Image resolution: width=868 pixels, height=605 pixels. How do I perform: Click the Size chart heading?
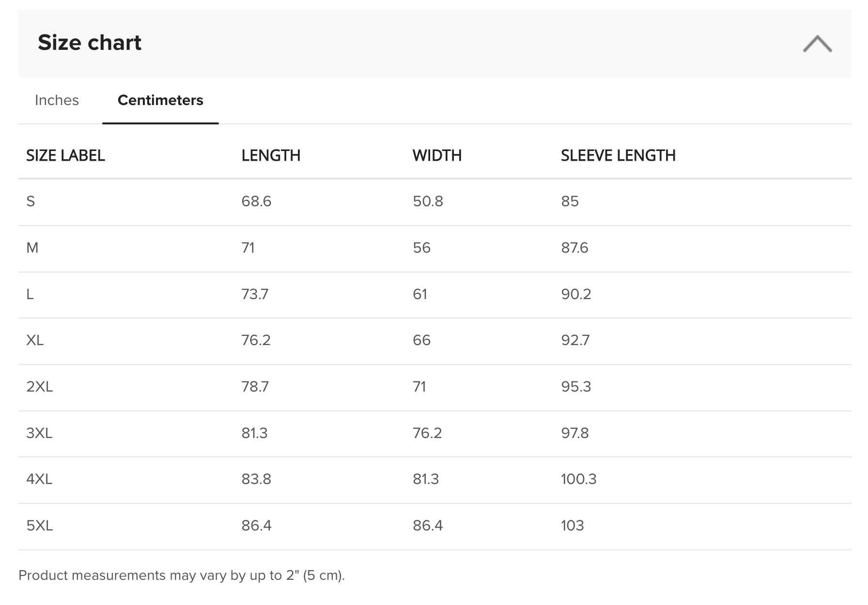coord(90,43)
